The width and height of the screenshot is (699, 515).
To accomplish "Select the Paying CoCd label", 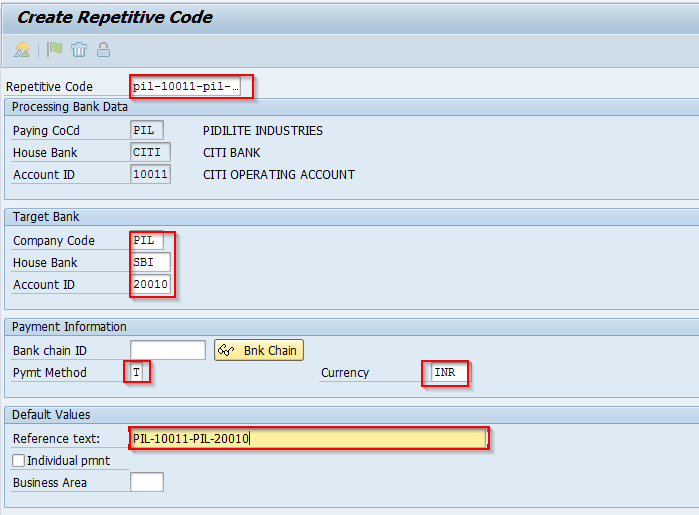I will point(46,131).
